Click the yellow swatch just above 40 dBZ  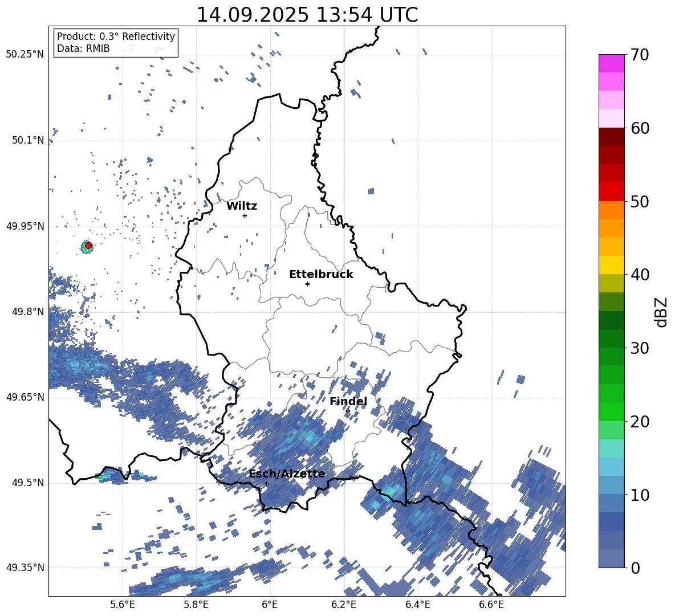(x=611, y=265)
